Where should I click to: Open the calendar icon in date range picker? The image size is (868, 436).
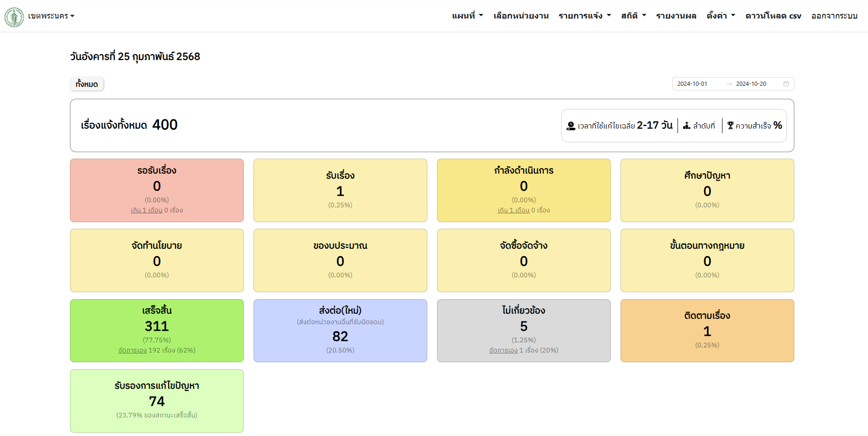point(786,84)
